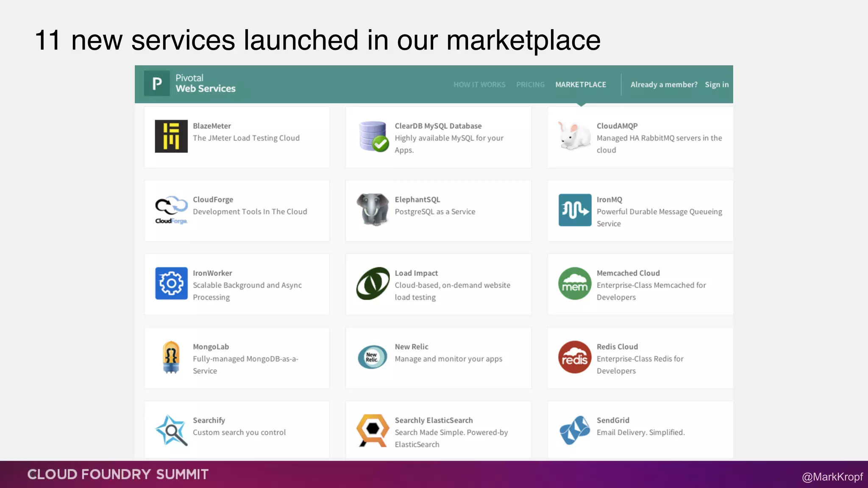Click 'PostgreSQL as a Service' description
Image resolution: width=868 pixels, height=488 pixels.
tap(435, 212)
